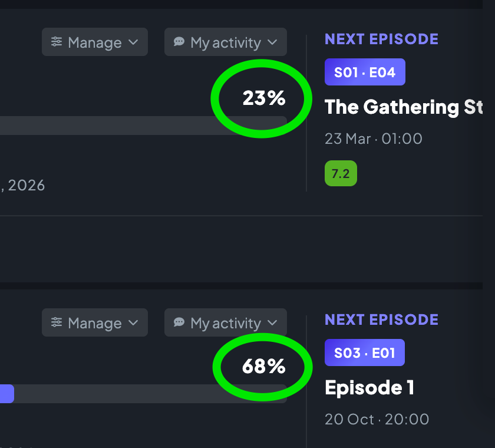Viewport: 495px width, 448px height.
Task: Select the top NEXT EPISODE heading
Action: (x=381, y=39)
